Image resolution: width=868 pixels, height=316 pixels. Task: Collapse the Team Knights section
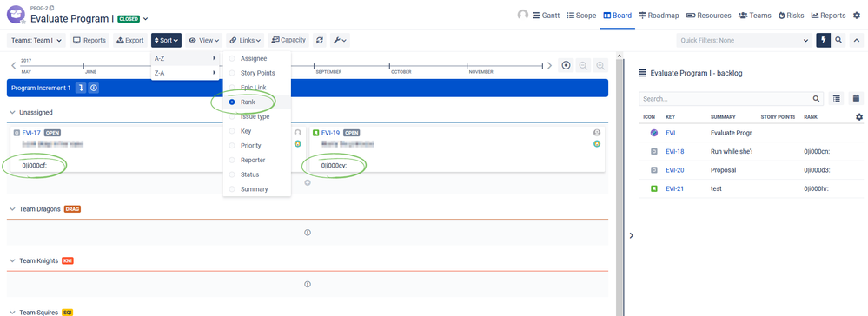12,260
